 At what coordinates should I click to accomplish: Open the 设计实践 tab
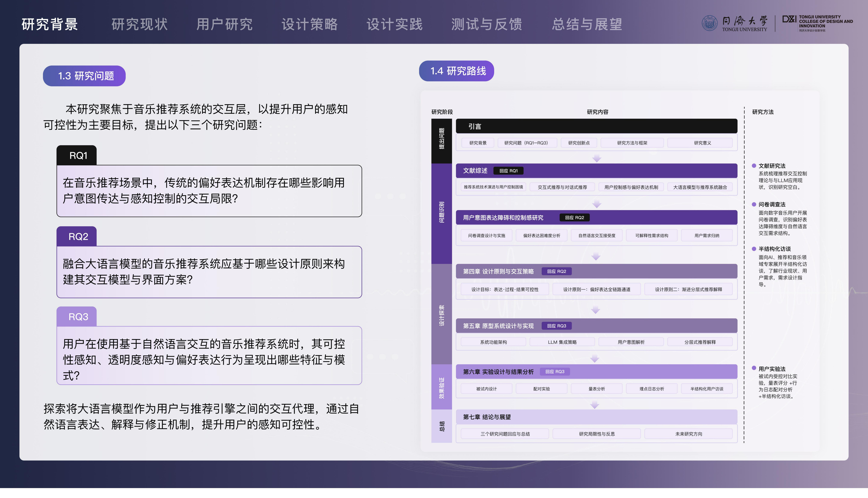pos(394,24)
